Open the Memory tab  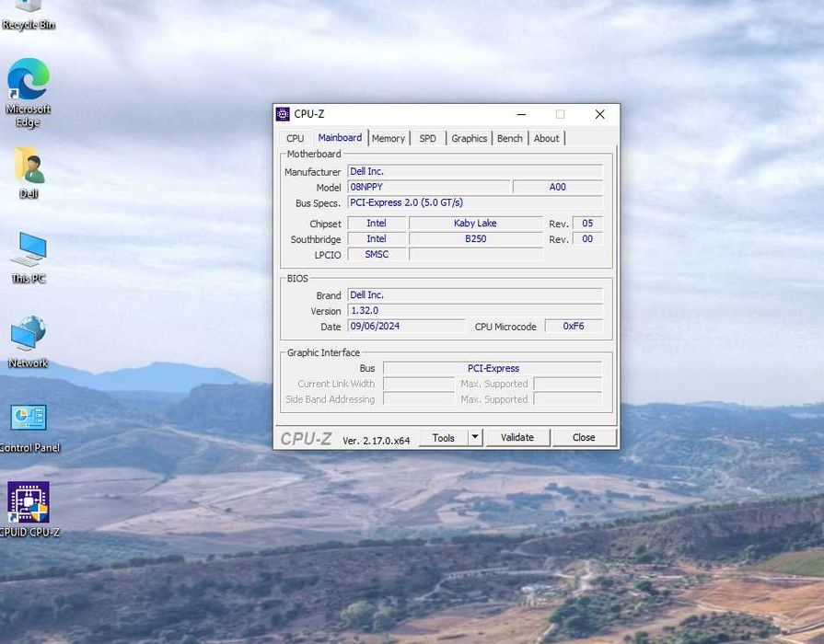389,138
